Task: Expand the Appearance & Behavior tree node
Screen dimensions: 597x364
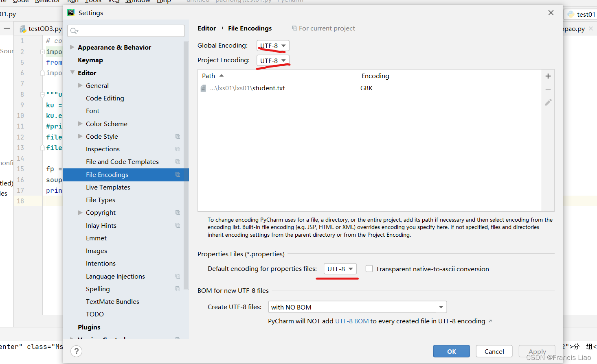Action: 72,47
